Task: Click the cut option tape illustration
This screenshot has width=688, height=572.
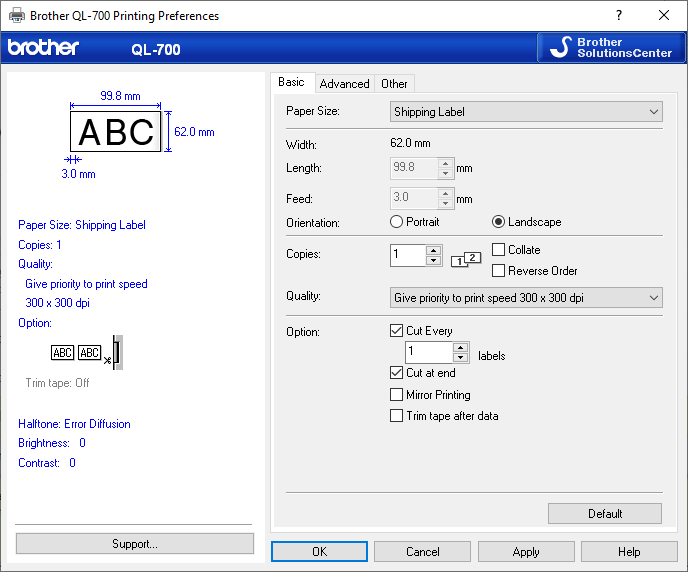Action: coord(87,353)
